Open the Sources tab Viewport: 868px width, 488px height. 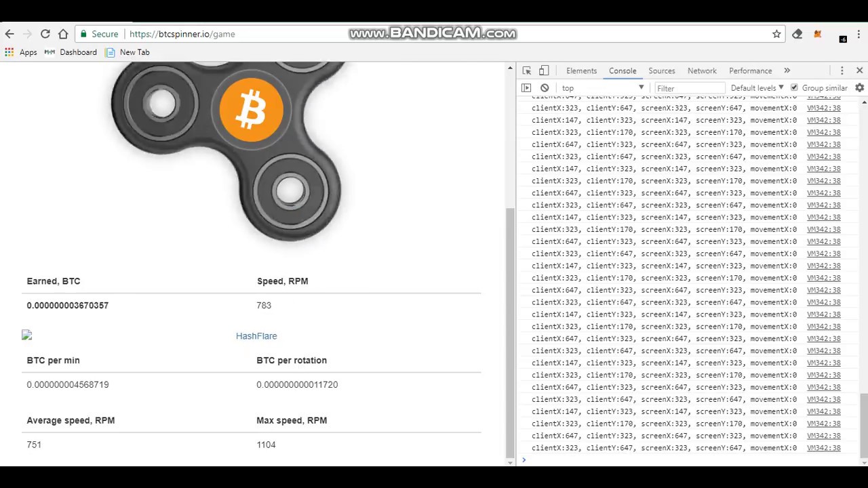662,70
